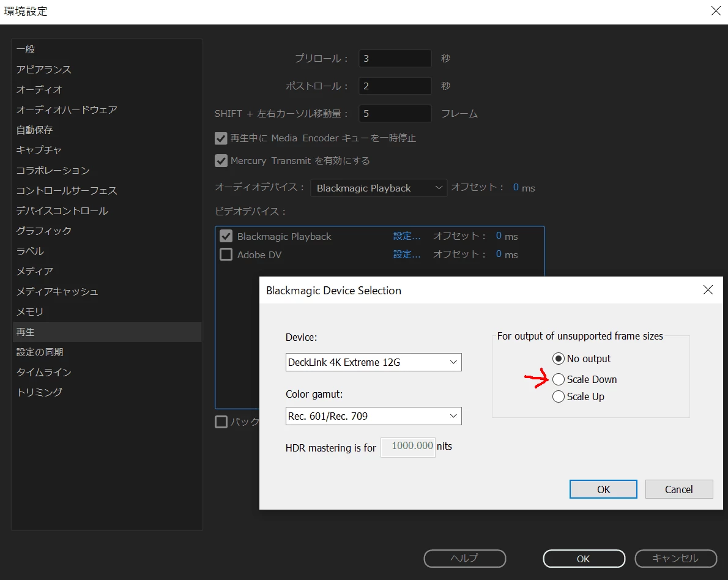
Task: Click OK in the 環境設定 window
Action: click(584, 559)
